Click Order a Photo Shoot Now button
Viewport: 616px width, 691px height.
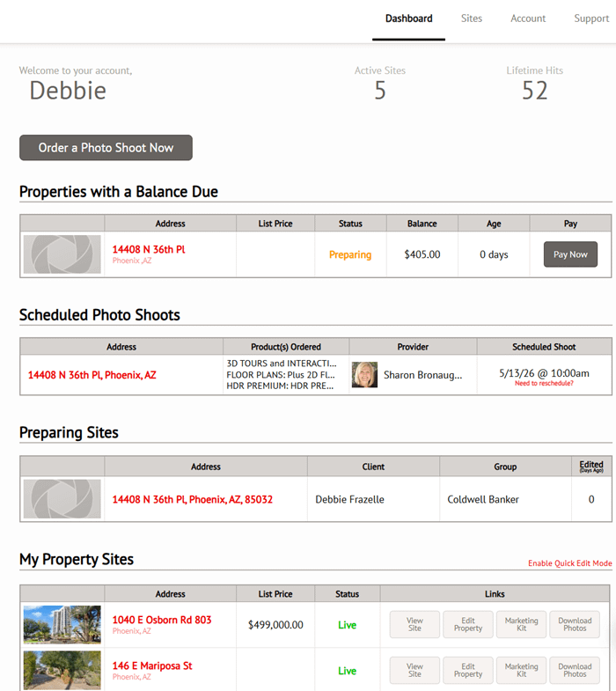point(106,148)
